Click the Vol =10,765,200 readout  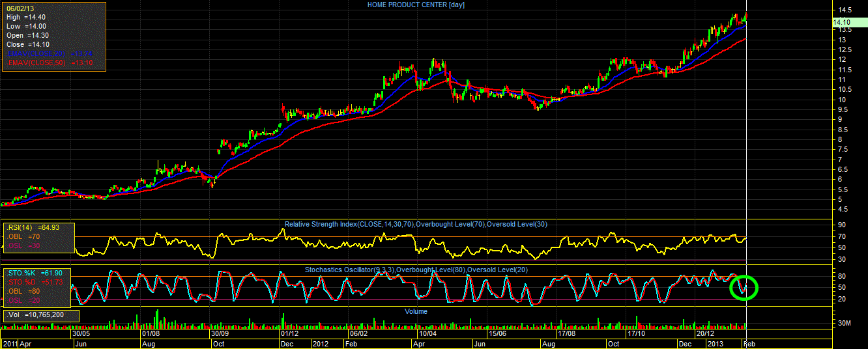[x=36, y=315]
